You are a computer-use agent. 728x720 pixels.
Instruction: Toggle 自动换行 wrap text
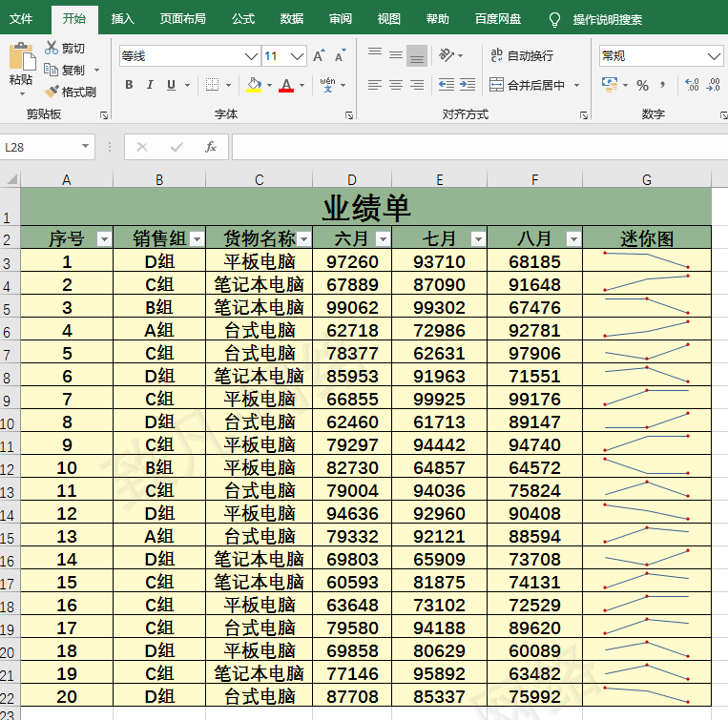point(522,55)
